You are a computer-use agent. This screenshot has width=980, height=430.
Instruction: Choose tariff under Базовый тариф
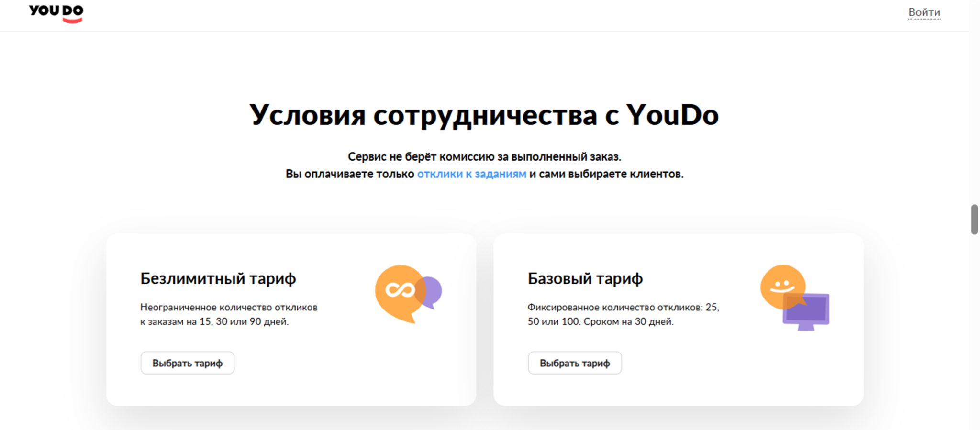click(575, 363)
